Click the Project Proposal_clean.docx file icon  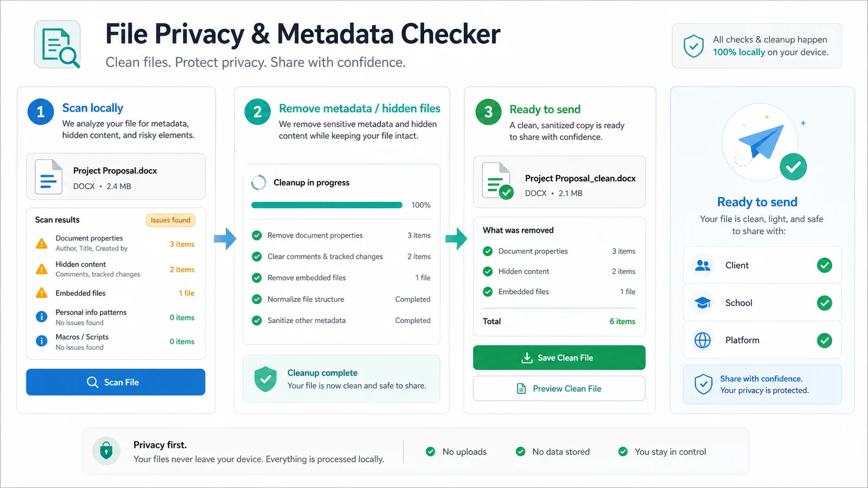[x=497, y=181]
